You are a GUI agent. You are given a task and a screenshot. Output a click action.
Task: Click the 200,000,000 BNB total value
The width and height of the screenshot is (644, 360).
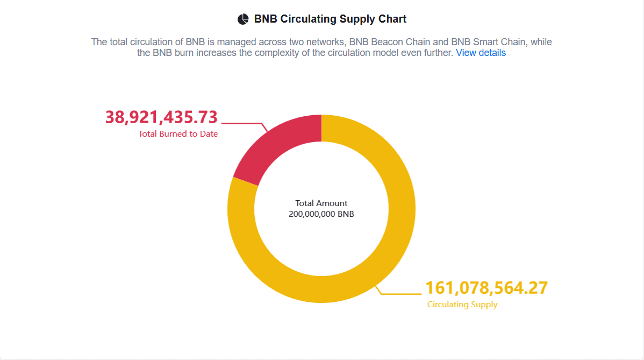point(321,214)
